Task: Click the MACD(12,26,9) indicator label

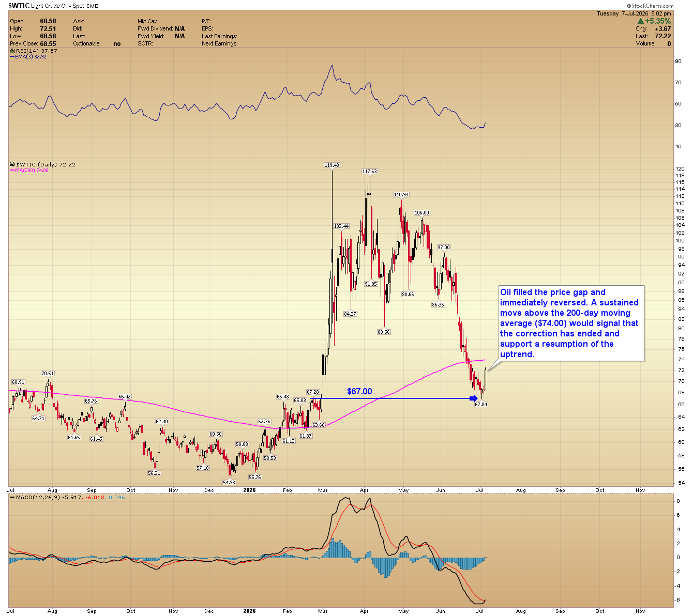Action: [37, 498]
